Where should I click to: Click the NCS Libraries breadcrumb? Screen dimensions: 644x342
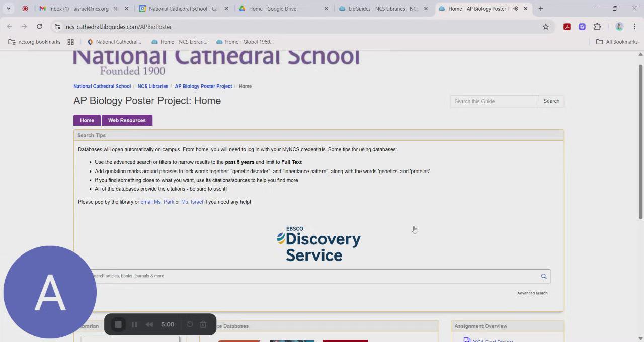pos(153,86)
